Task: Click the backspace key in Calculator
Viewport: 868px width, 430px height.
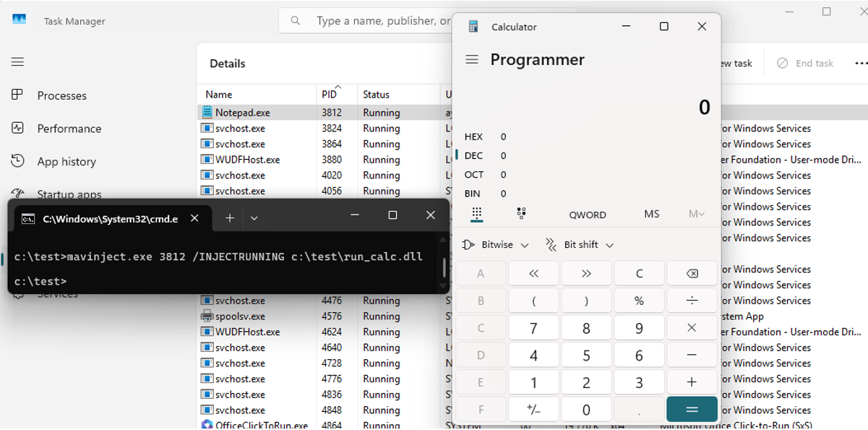Action: (692, 274)
